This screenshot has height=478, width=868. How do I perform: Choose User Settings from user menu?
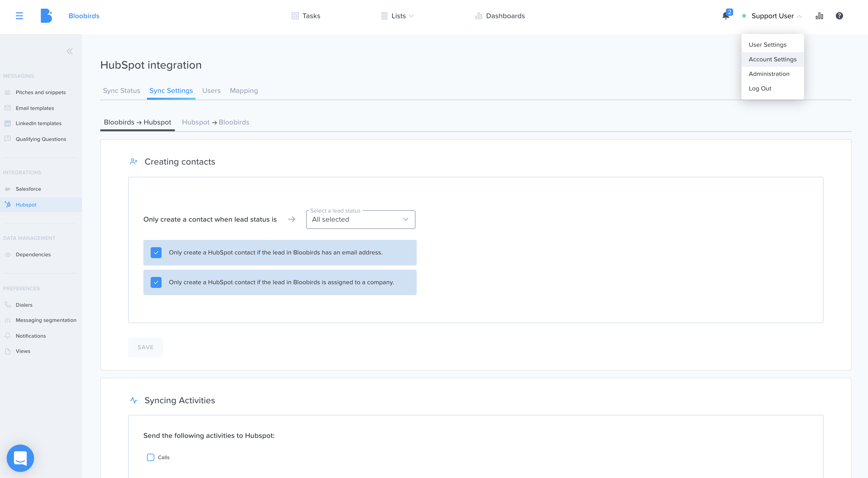(773, 45)
